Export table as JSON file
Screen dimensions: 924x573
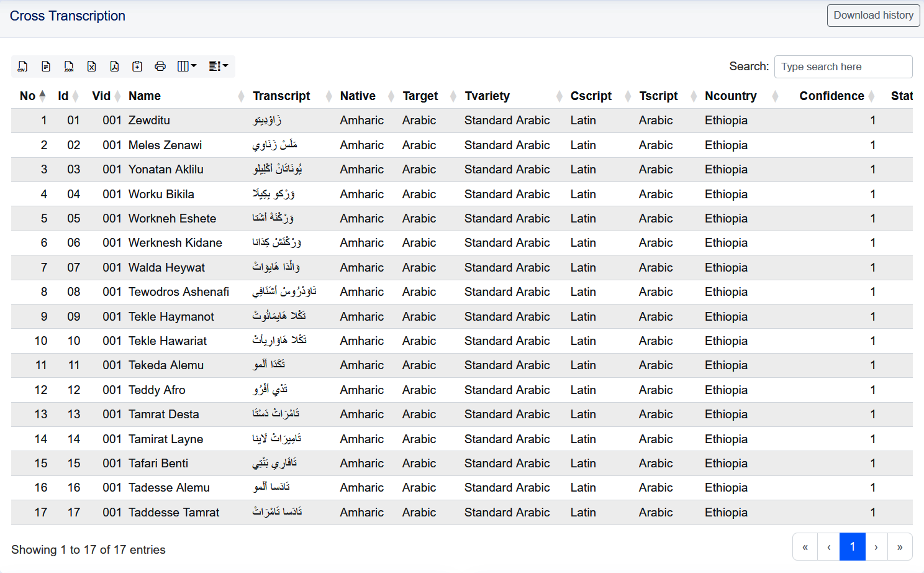pos(69,66)
